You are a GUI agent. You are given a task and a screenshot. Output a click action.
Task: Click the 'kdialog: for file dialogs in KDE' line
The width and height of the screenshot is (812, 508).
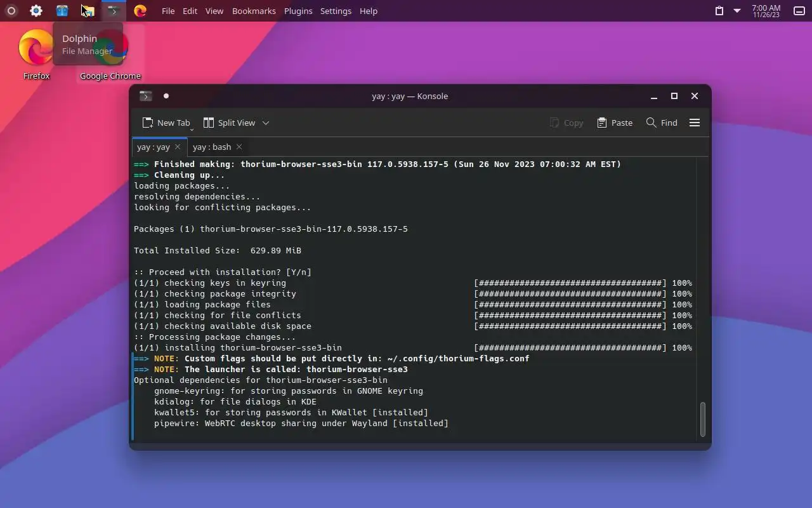click(235, 402)
